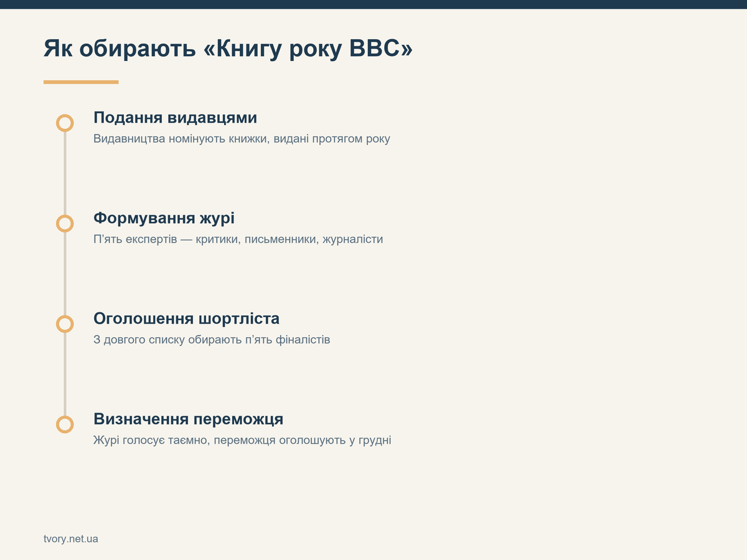Select the heading «Оголошення шортліста»
Screen dimensions: 747x560
[186, 319]
